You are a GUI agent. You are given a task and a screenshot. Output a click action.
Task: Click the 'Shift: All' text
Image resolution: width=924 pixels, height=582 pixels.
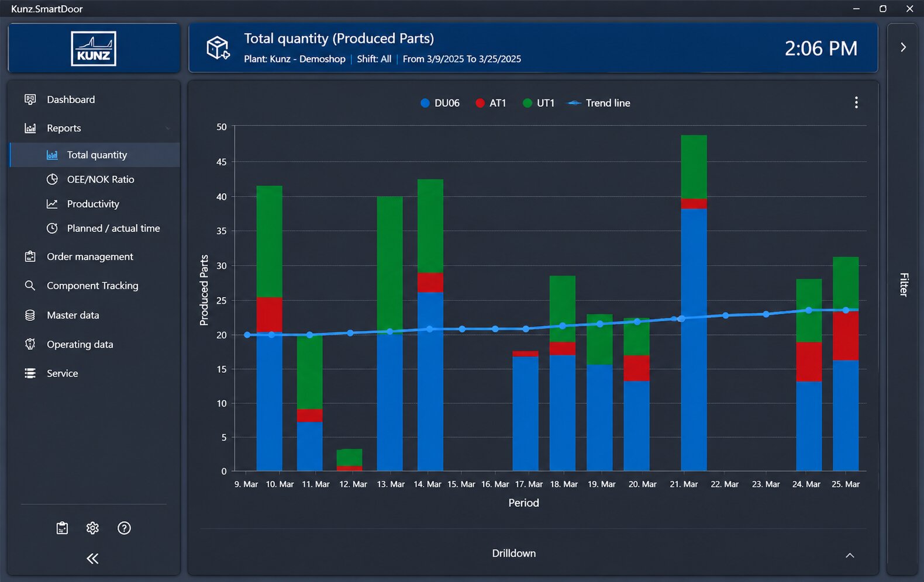tap(374, 59)
